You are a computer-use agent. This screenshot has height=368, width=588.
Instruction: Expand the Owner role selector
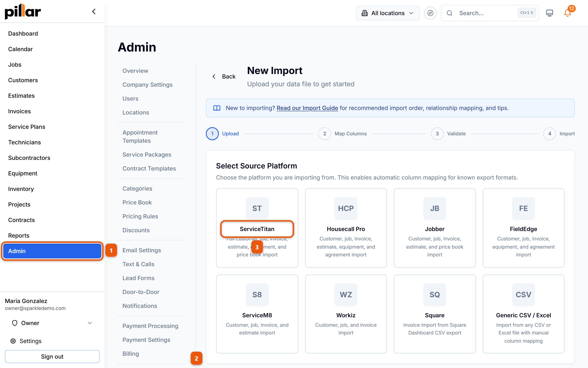[52, 323]
